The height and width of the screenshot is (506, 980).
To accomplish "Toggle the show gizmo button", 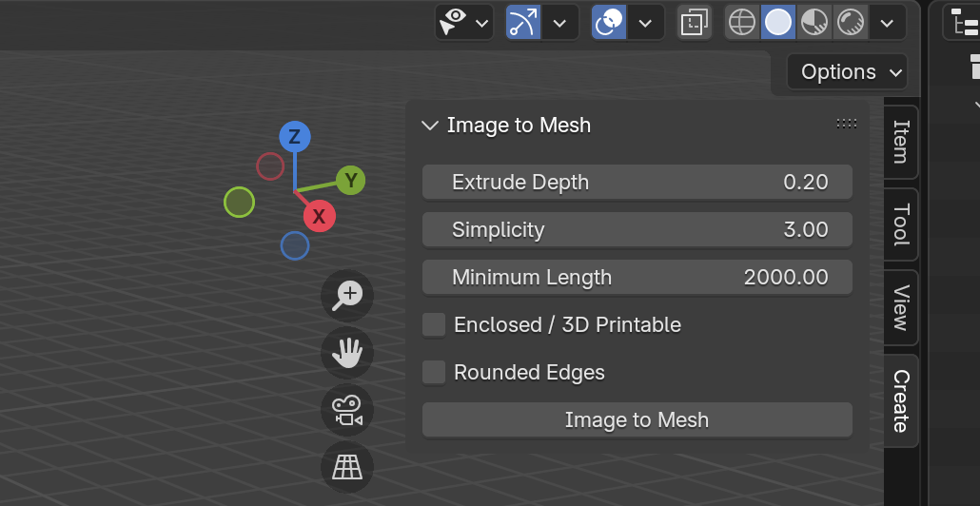I will 523,23.
